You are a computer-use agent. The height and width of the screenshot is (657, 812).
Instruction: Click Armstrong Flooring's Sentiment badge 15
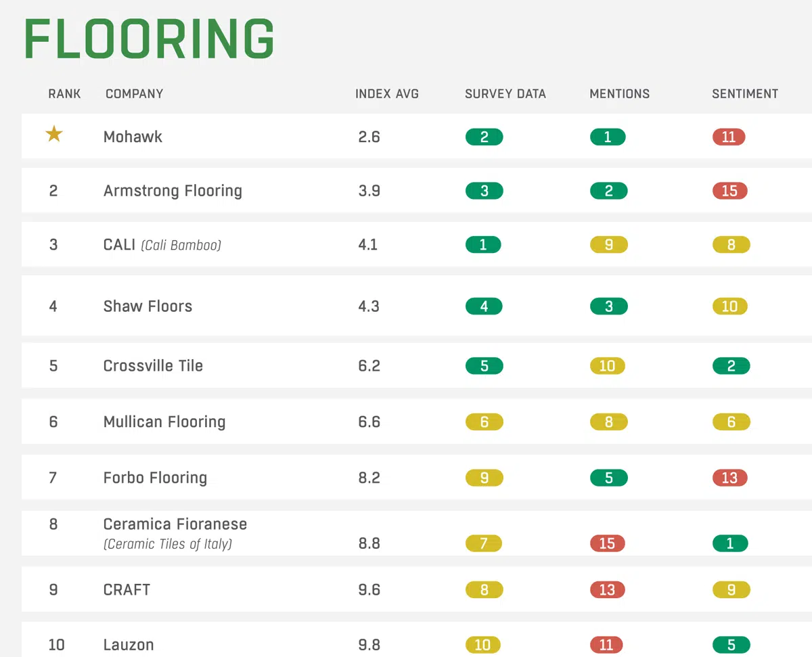coord(729,191)
